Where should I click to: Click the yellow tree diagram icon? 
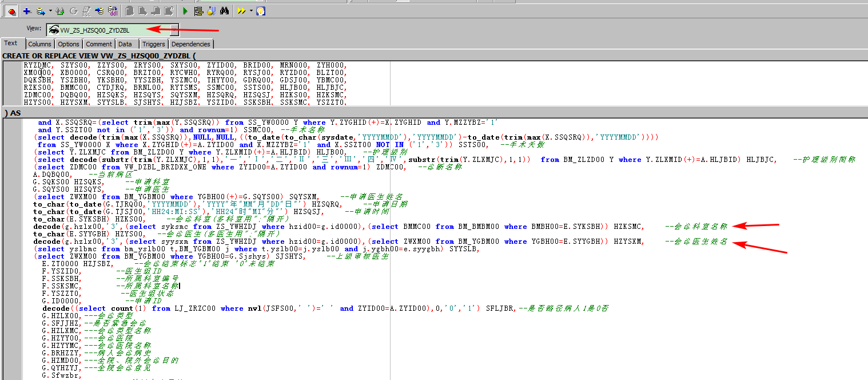(x=198, y=11)
